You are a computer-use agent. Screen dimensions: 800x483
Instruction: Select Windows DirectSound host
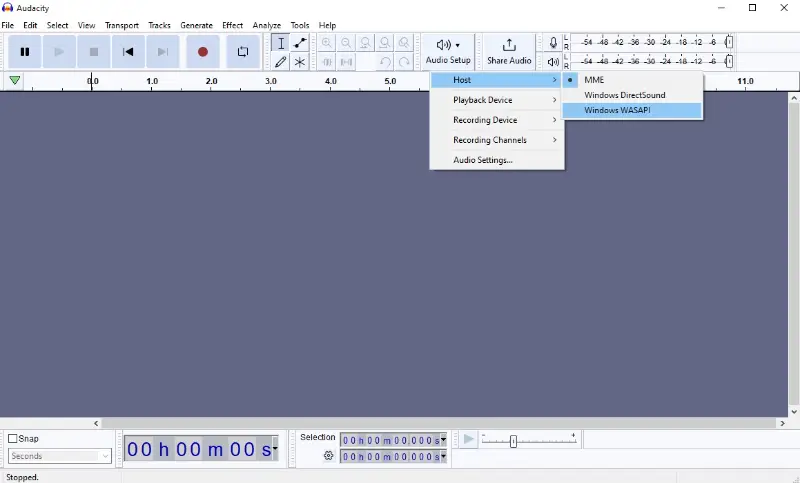[632, 95]
